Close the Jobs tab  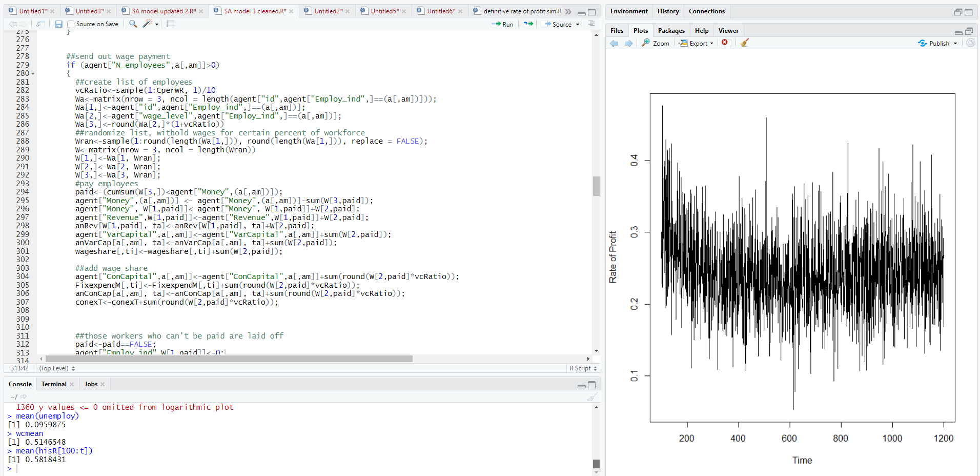tap(103, 384)
